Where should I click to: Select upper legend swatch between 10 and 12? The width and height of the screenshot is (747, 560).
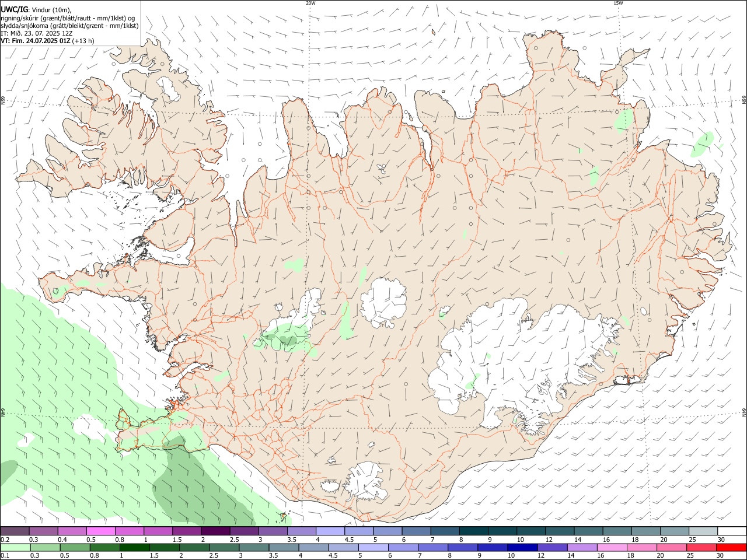click(x=531, y=531)
